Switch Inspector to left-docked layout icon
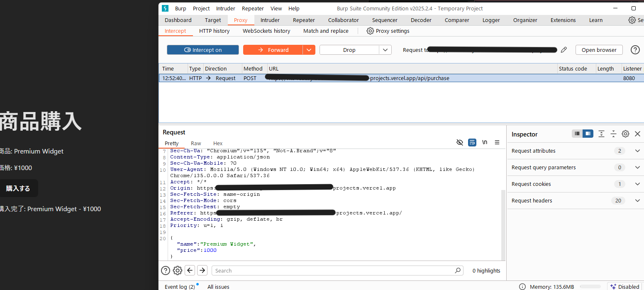Viewport: 644px width, 290px height. click(577, 134)
